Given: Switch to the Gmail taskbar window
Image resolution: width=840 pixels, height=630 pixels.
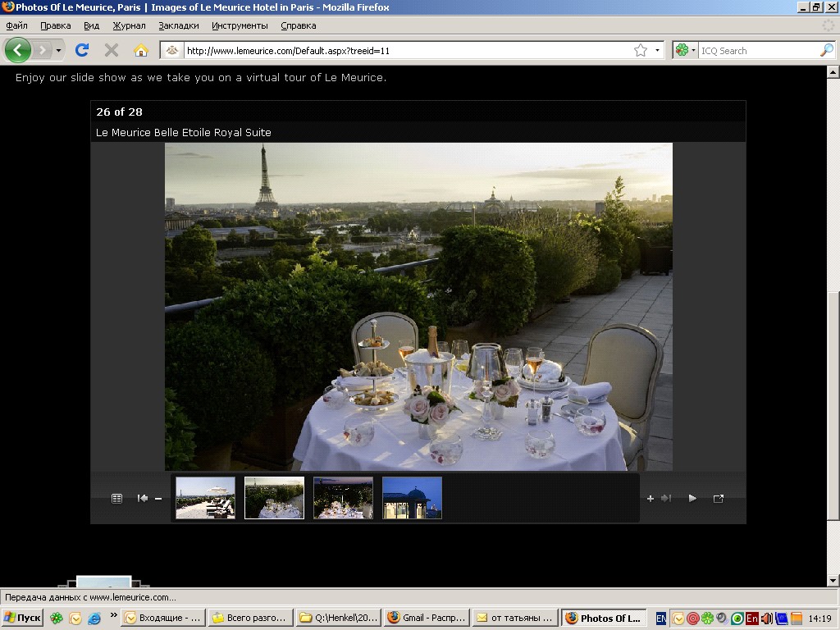Looking at the screenshot, I should (x=427, y=619).
